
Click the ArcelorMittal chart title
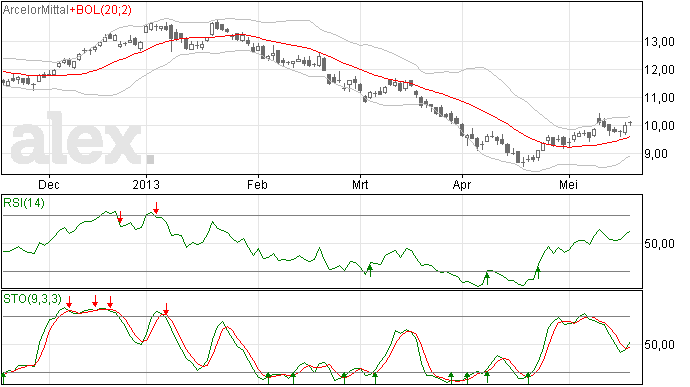click(36, 10)
